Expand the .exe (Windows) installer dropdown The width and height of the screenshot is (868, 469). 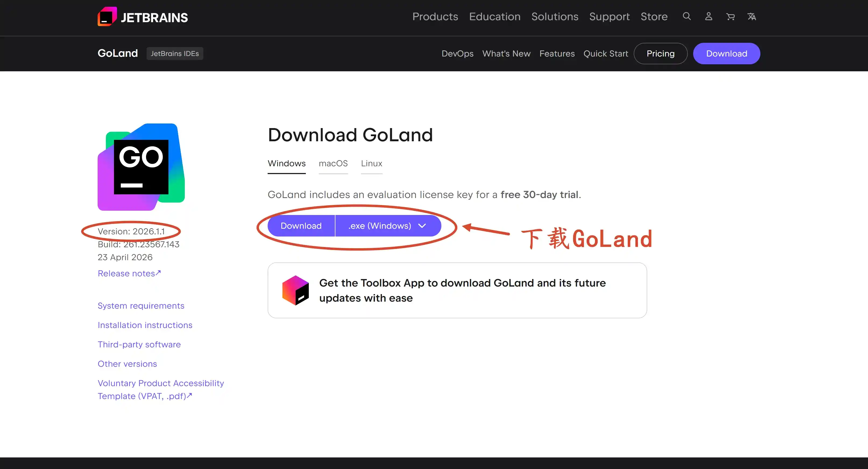tap(388, 225)
